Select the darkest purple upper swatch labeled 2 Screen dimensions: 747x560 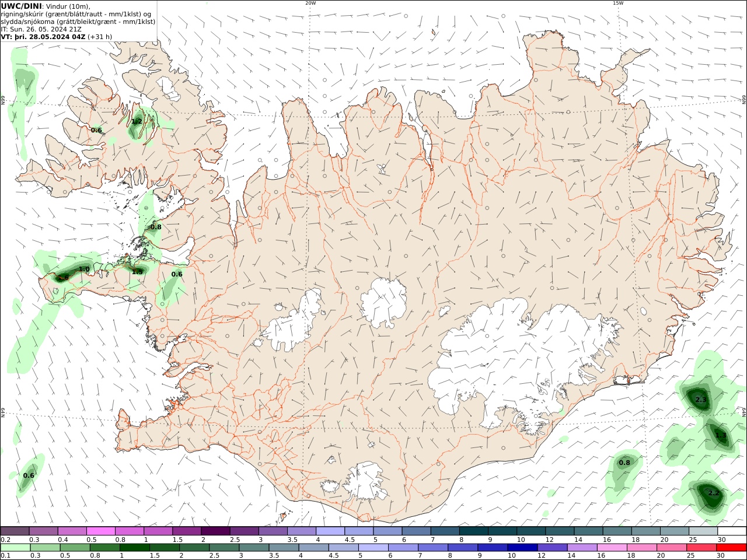point(215,531)
